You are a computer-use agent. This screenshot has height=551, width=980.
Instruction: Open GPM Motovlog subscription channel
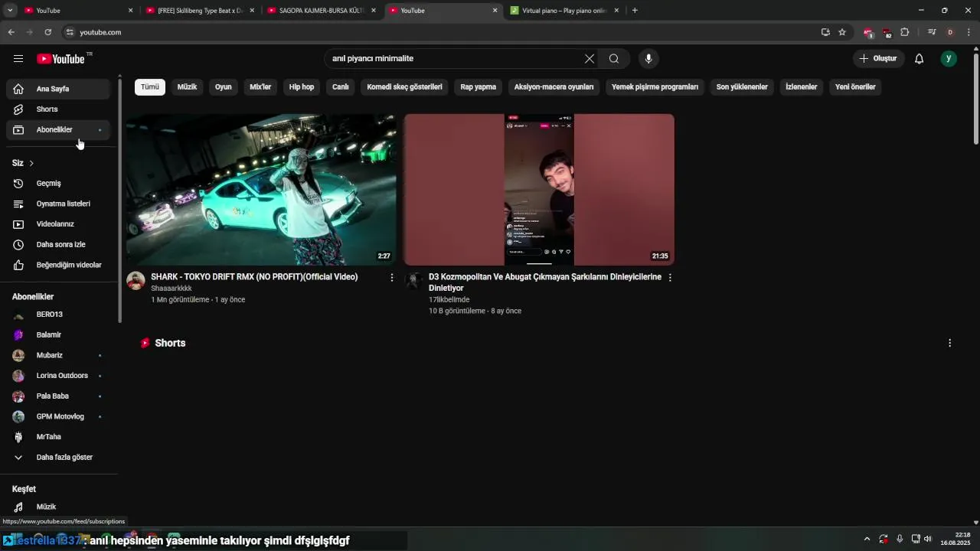pos(58,416)
